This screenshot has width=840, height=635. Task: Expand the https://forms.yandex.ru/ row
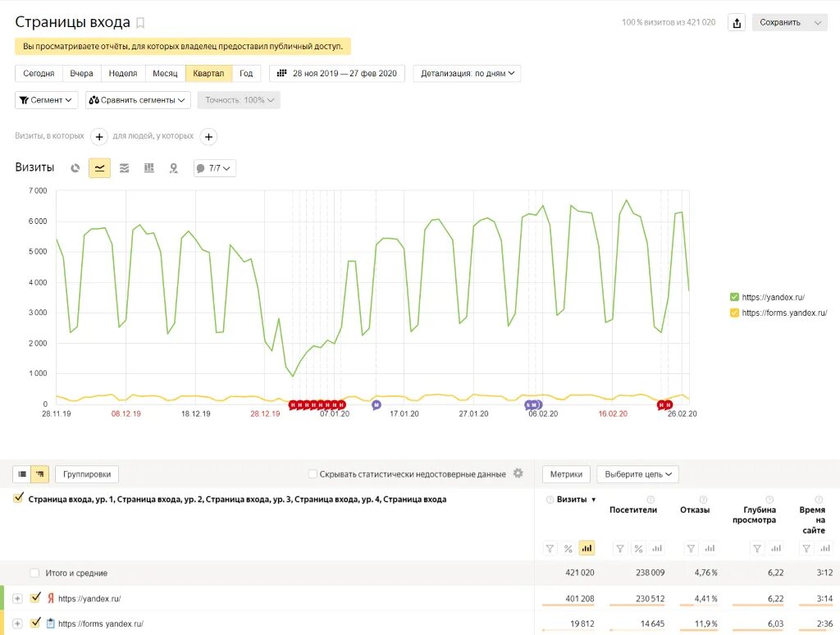[17, 624]
